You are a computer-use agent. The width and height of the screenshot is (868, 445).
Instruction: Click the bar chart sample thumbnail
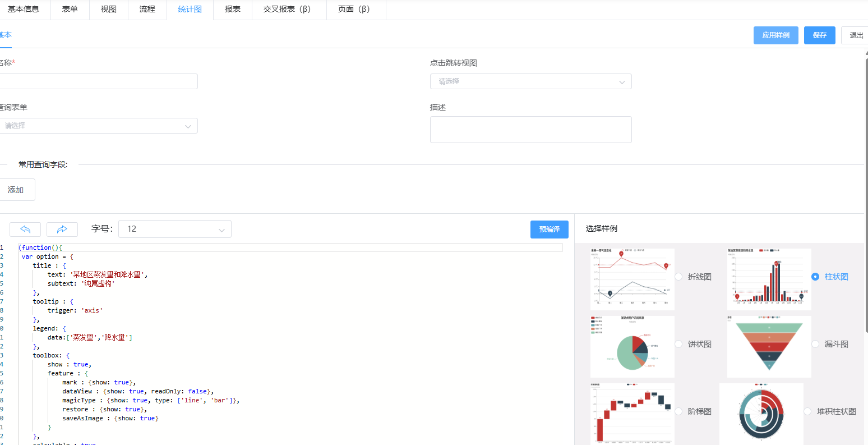pyautogui.click(x=769, y=279)
